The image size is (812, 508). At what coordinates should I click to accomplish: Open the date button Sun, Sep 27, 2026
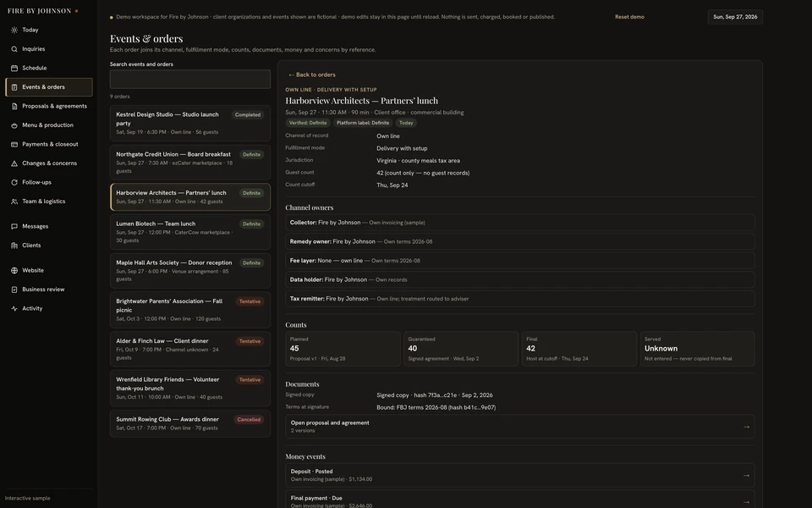tap(735, 17)
